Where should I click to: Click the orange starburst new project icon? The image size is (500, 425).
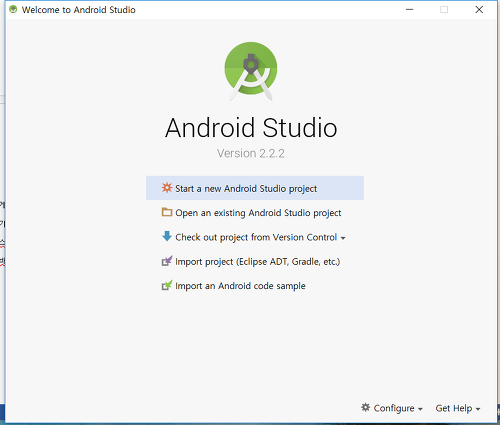click(x=167, y=188)
